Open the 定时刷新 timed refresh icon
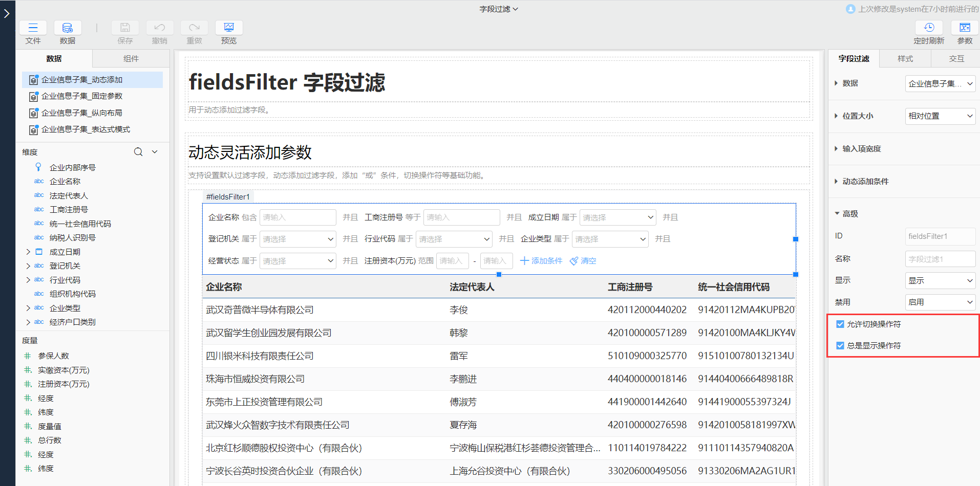 click(x=929, y=28)
